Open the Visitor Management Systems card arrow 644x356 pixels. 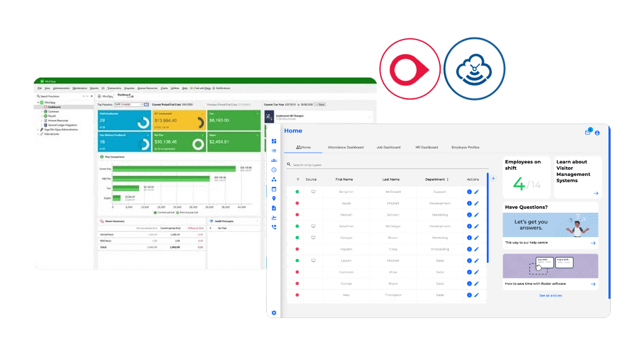pos(596,193)
